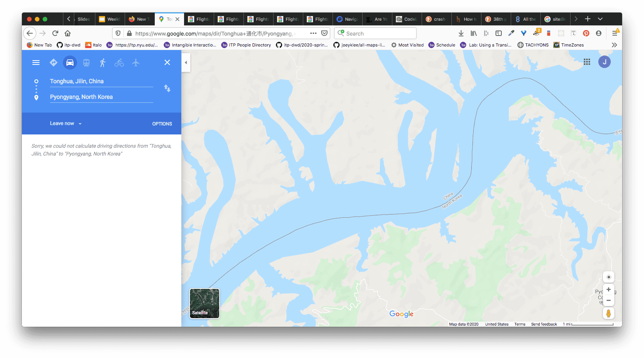Expand the Leave now dropdown
644x358 pixels.
pyautogui.click(x=66, y=124)
